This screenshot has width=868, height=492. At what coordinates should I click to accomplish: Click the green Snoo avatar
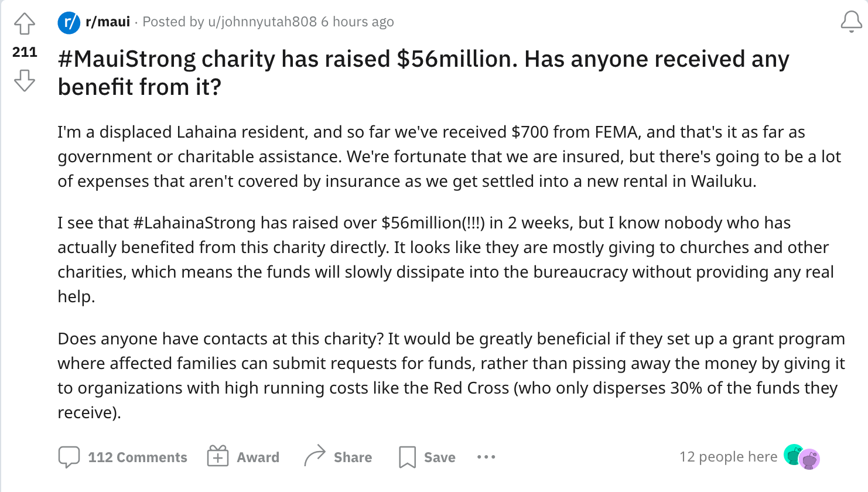[x=792, y=455]
